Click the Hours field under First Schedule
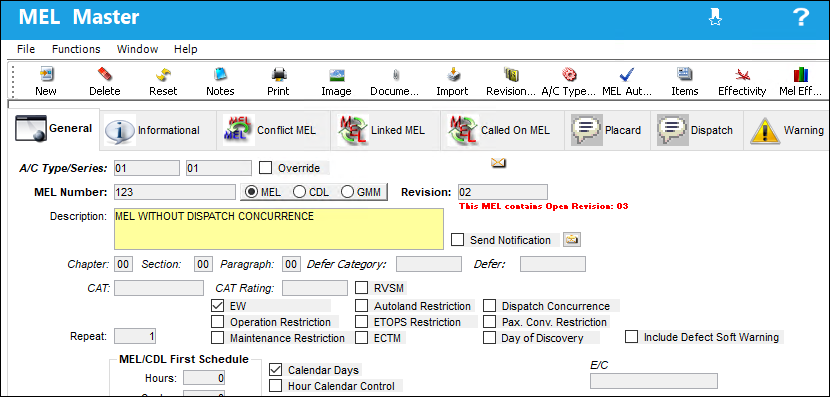This screenshot has width=830, height=397. tap(204, 378)
